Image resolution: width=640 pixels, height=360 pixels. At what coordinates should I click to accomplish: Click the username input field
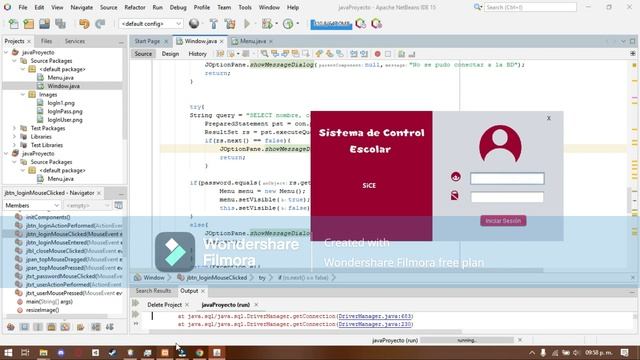tap(507, 178)
